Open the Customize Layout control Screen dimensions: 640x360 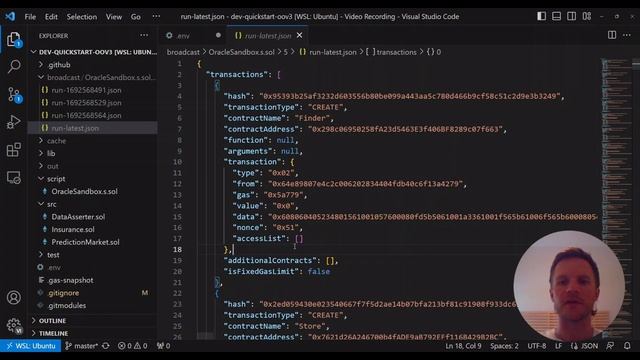pyautogui.click(x=587, y=16)
